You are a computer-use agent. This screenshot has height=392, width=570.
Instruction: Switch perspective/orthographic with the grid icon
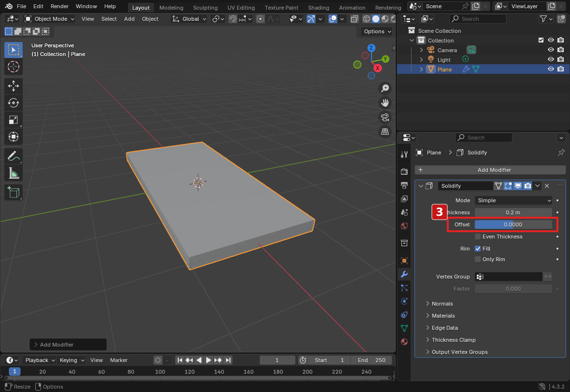tap(385, 131)
